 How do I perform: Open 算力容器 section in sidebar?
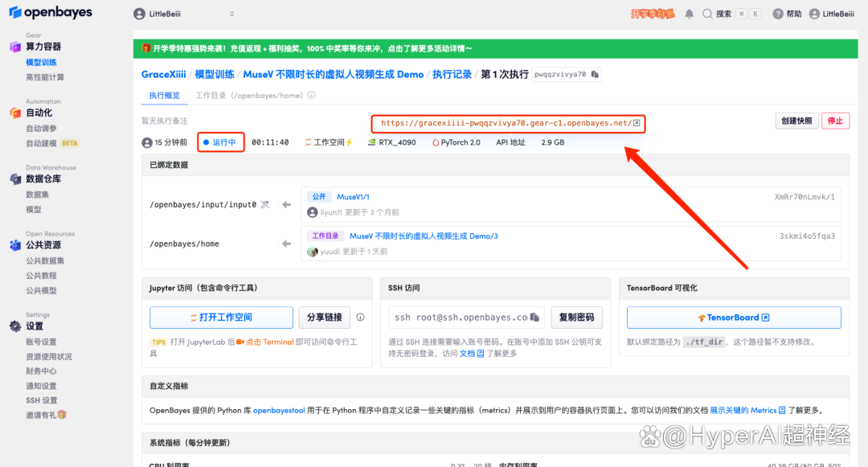(43, 47)
